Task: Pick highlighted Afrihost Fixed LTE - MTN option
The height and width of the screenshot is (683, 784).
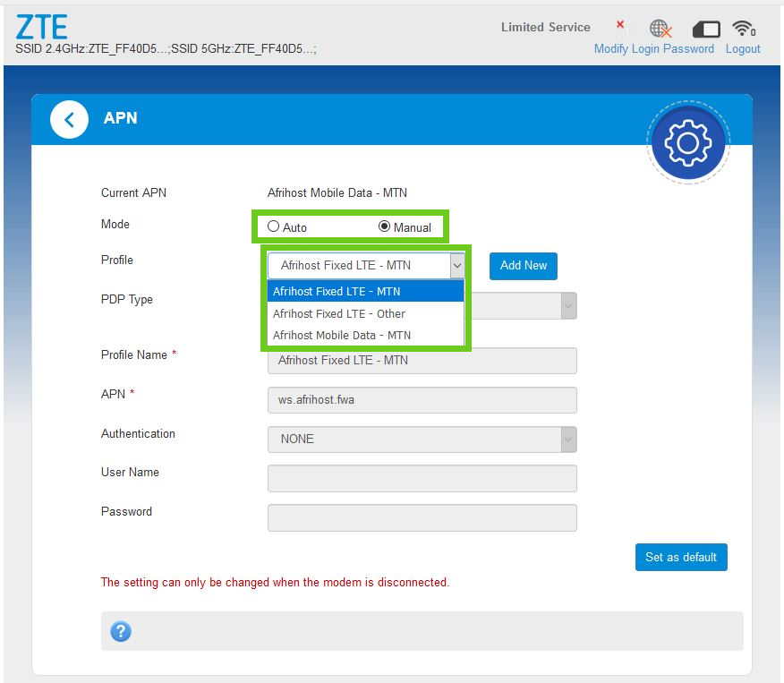Action: tap(337, 291)
